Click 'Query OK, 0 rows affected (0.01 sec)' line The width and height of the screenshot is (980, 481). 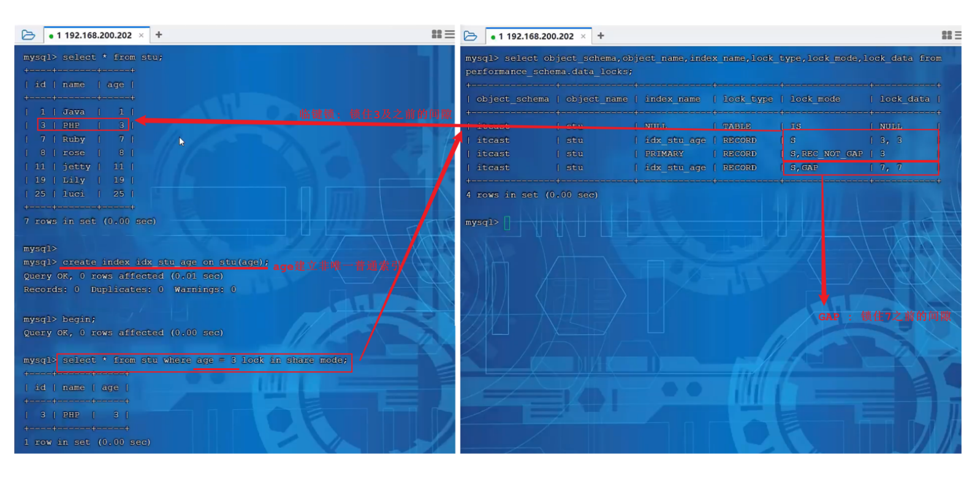pyautogui.click(x=123, y=276)
